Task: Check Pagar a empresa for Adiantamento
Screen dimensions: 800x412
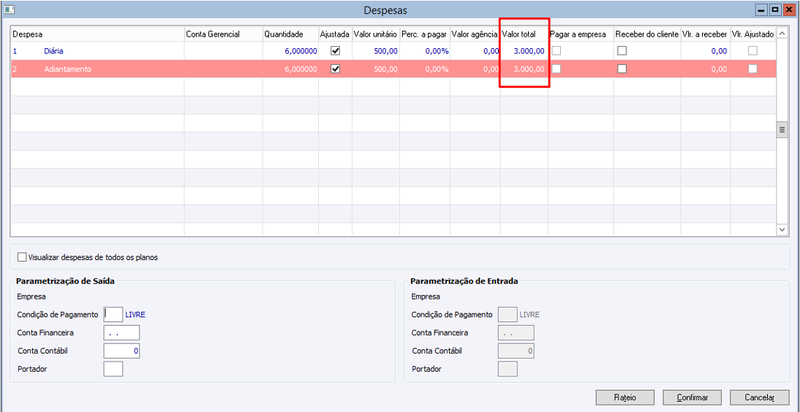Action: 556,69
